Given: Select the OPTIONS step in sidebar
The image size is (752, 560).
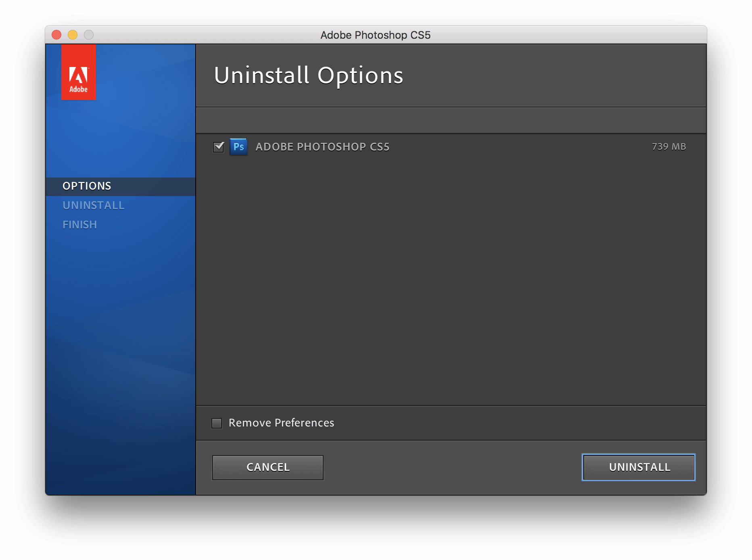Looking at the screenshot, I should [87, 186].
